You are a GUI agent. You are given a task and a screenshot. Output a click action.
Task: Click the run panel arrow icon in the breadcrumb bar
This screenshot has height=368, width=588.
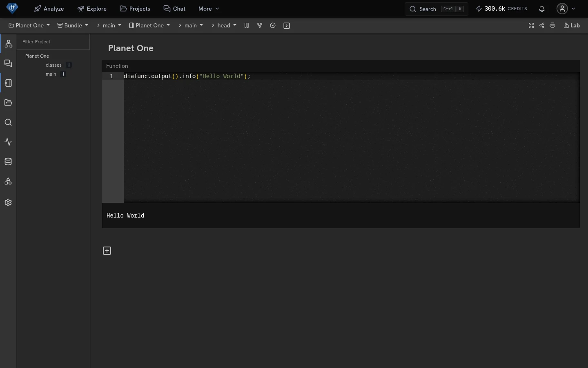tap(287, 26)
